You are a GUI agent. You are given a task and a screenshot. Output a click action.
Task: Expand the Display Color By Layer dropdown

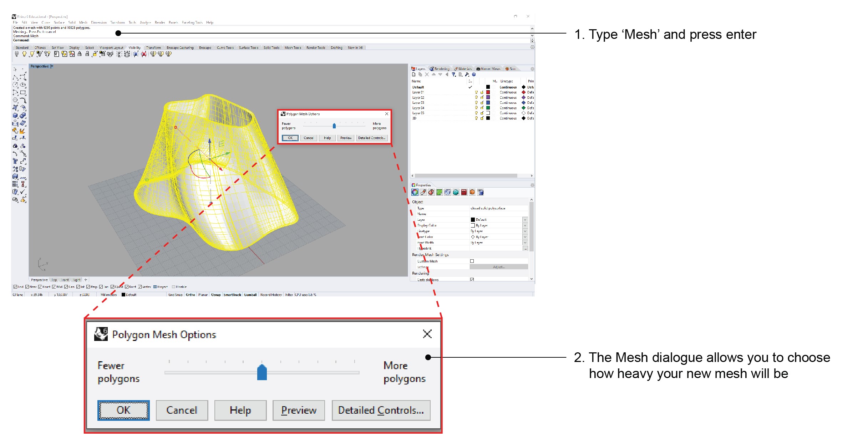[525, 225]
